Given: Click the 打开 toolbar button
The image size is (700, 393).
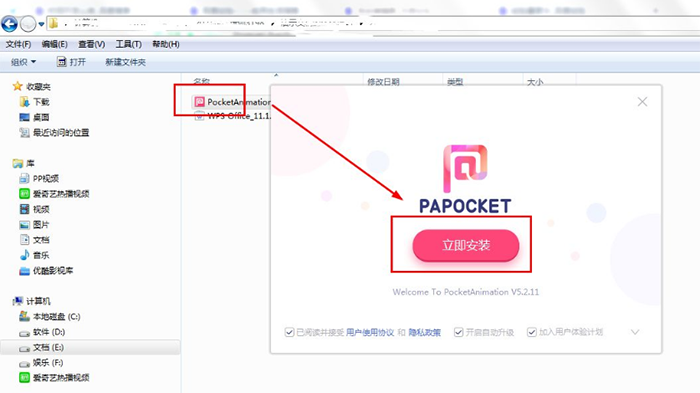Looking at the screenshot, I should [x=71, y=62].
